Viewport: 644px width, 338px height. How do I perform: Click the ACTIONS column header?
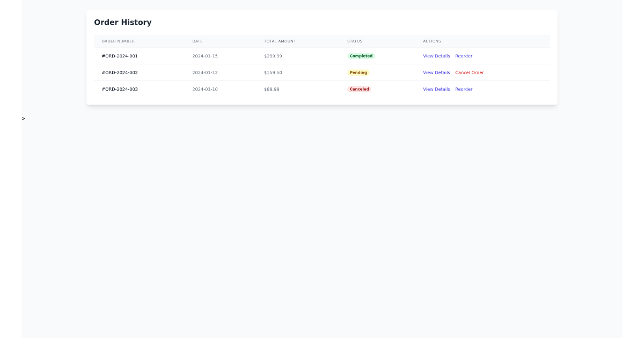point(432,41)
